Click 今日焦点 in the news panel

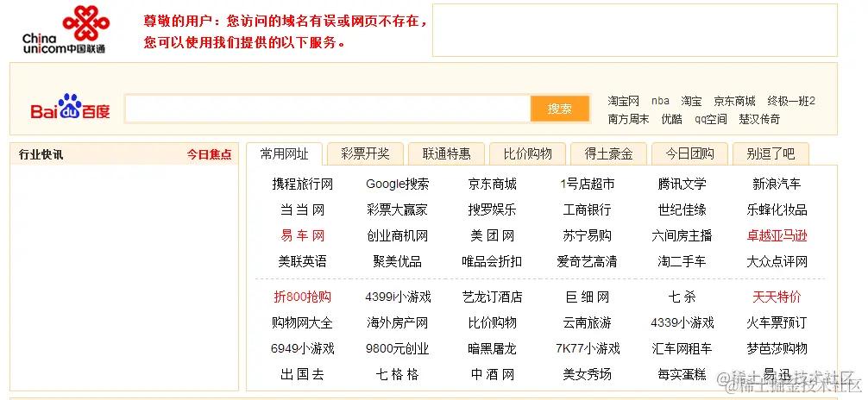209,154
